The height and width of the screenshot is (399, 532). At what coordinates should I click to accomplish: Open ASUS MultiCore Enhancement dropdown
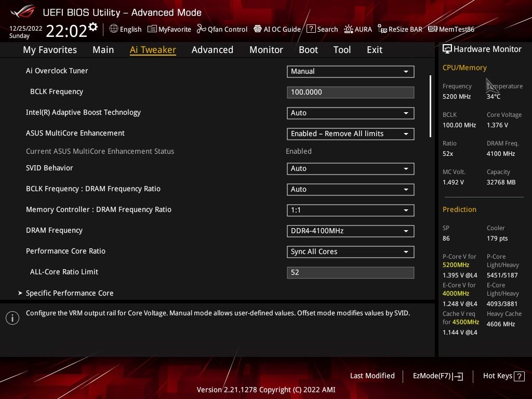[351, 134]
